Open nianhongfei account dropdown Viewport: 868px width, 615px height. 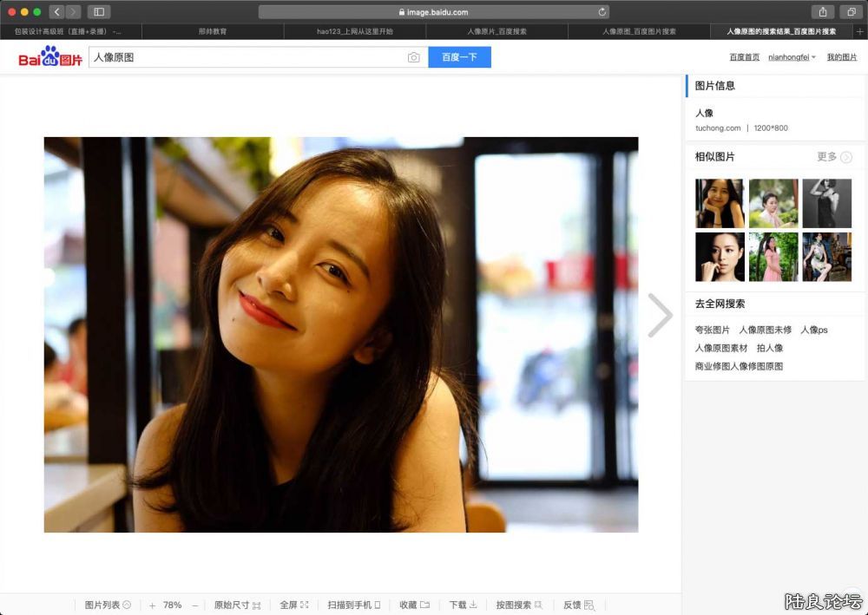(x=792, y=57)
